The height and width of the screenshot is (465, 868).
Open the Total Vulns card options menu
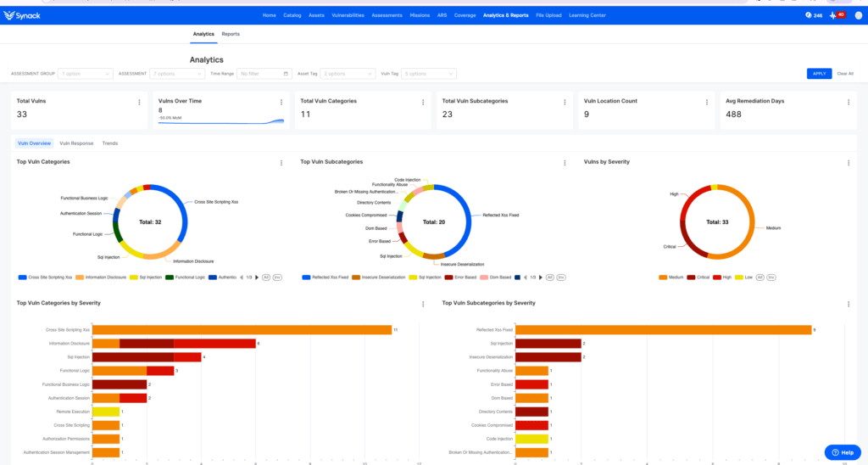pos(139,102)
